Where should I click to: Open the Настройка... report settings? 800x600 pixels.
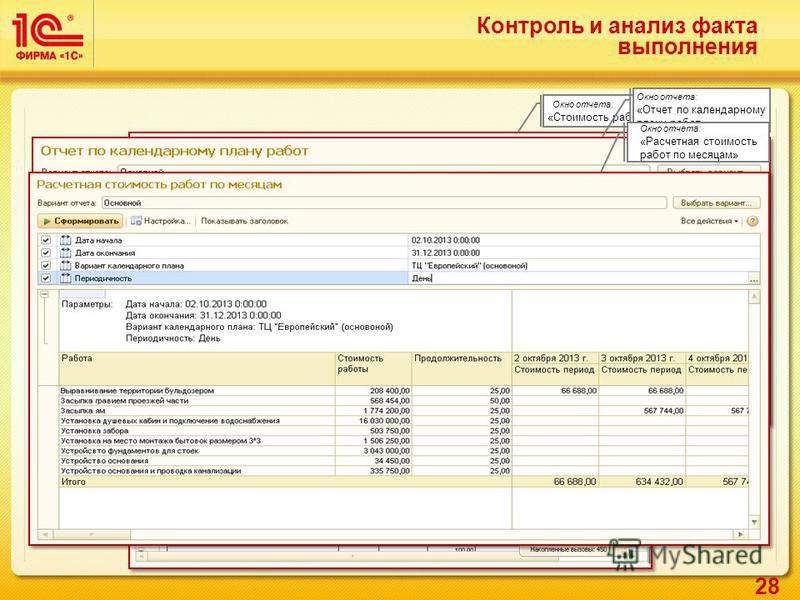point(160,221)
